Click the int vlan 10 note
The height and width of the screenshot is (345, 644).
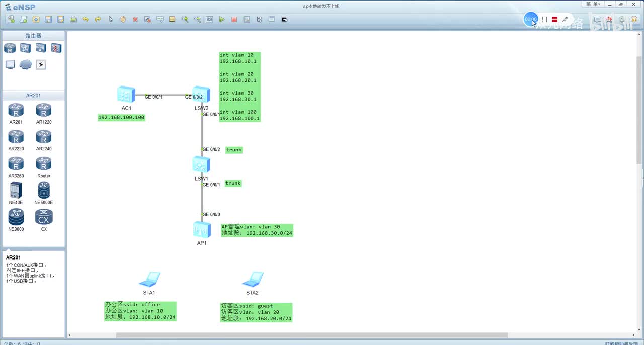[239, 87]
